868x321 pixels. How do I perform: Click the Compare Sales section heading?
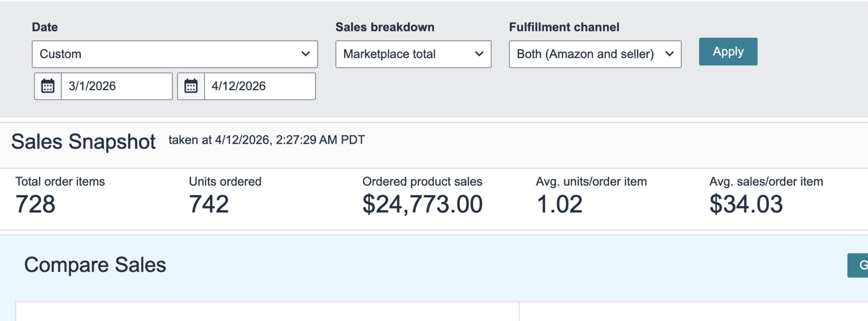[95, 265]
